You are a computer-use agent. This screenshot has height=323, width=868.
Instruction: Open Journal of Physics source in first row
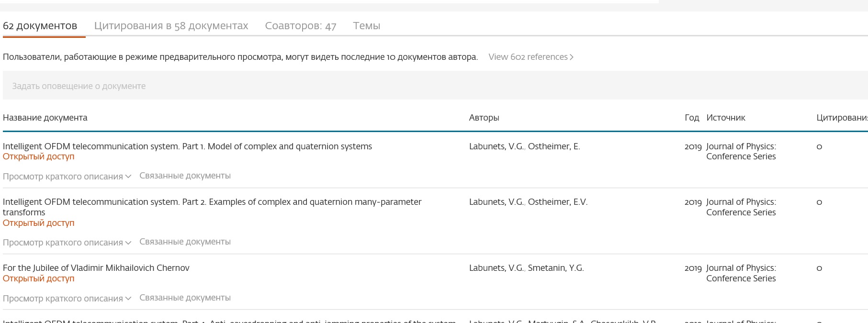pos(741,151)
